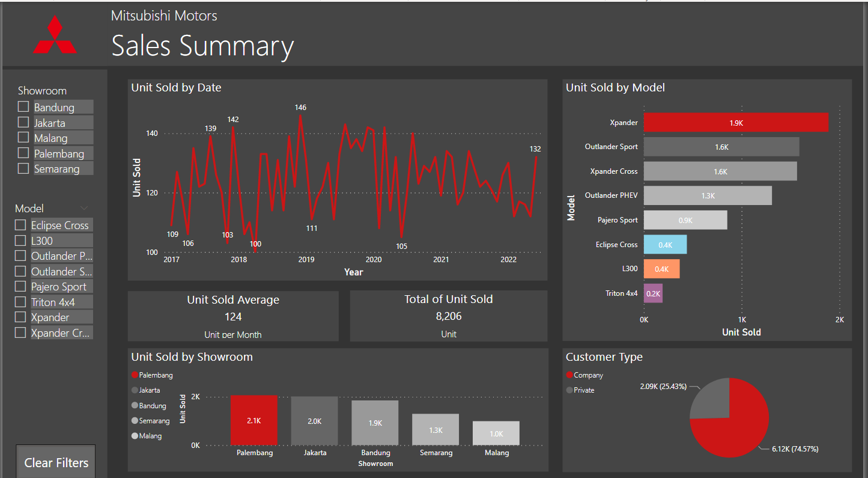Click the Mitsubishi three-diamond logo
The image size is (868, 478).
coord(55,35)
